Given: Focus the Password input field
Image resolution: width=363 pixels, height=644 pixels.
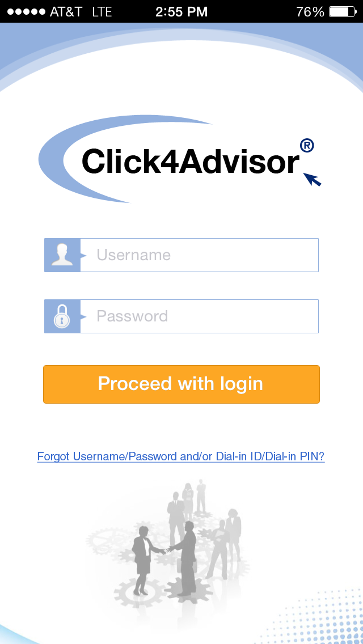Looking at the screenshot, I should pos(200,316).
